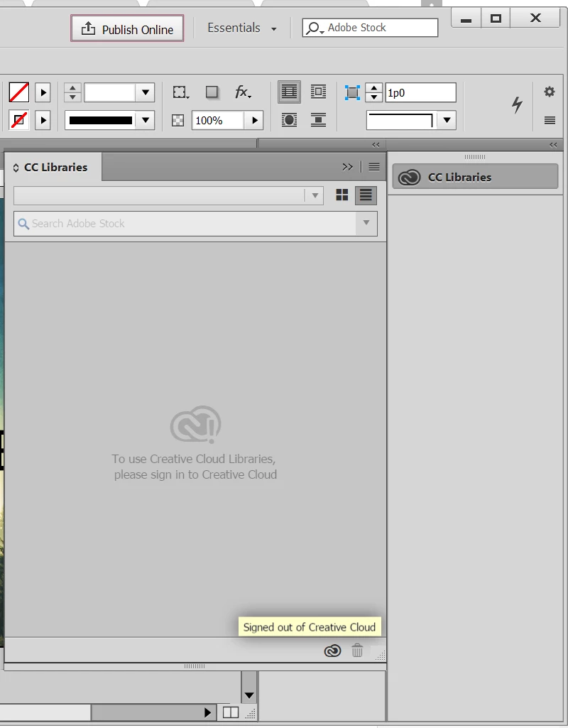Switch libraries to list view
This screenshot has width=568, height=728.
(x=366, y=195)
